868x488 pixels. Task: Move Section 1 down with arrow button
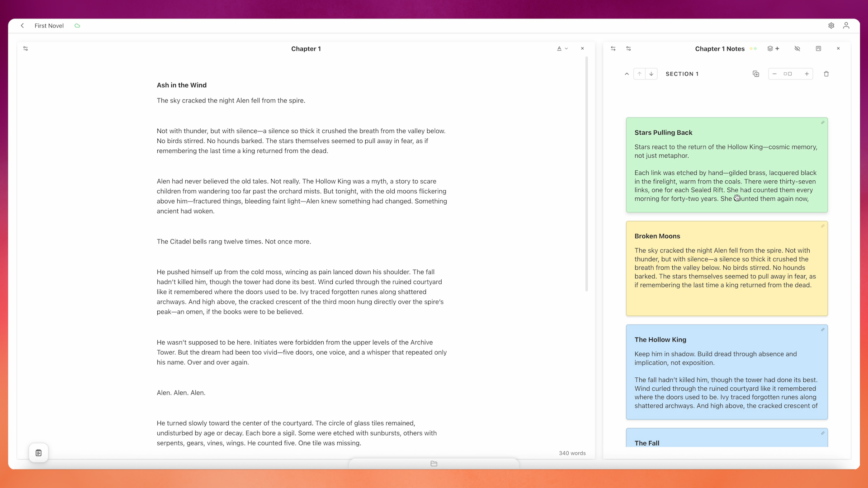[651, 74]
